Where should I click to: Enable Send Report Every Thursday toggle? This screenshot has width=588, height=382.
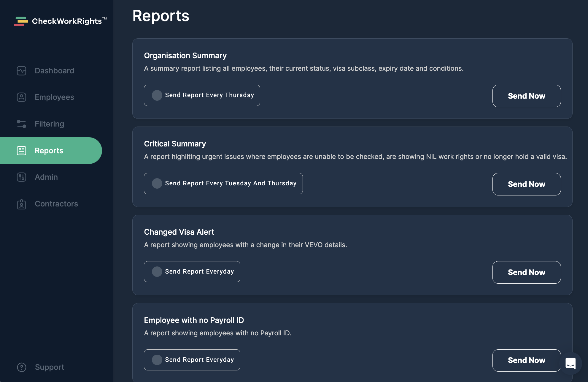(x=157, y=95)
